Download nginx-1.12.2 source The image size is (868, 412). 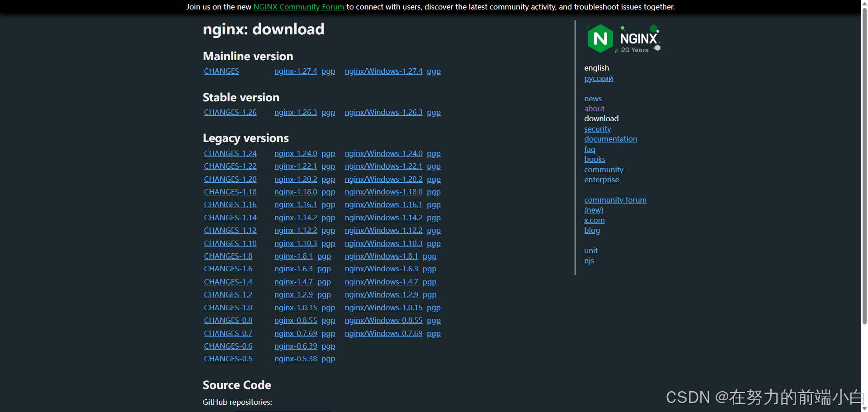click(296, 230)
